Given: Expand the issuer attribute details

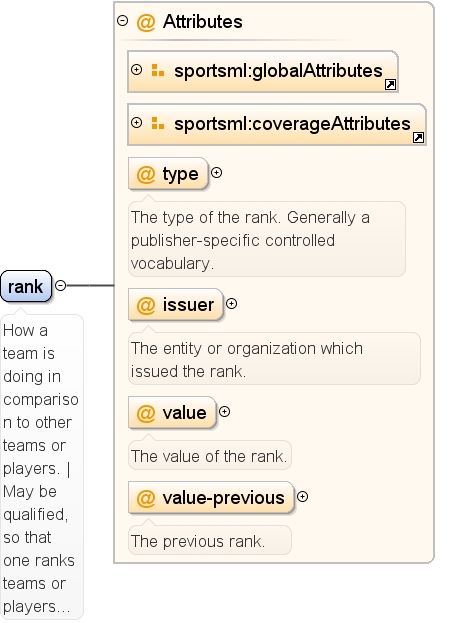Looking at the screenshot, I should [232, 304].
